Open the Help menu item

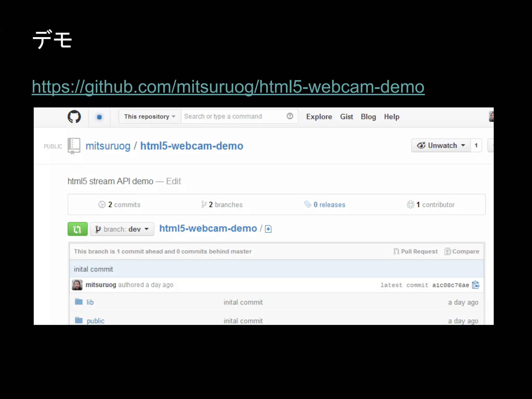click(392, 117)
